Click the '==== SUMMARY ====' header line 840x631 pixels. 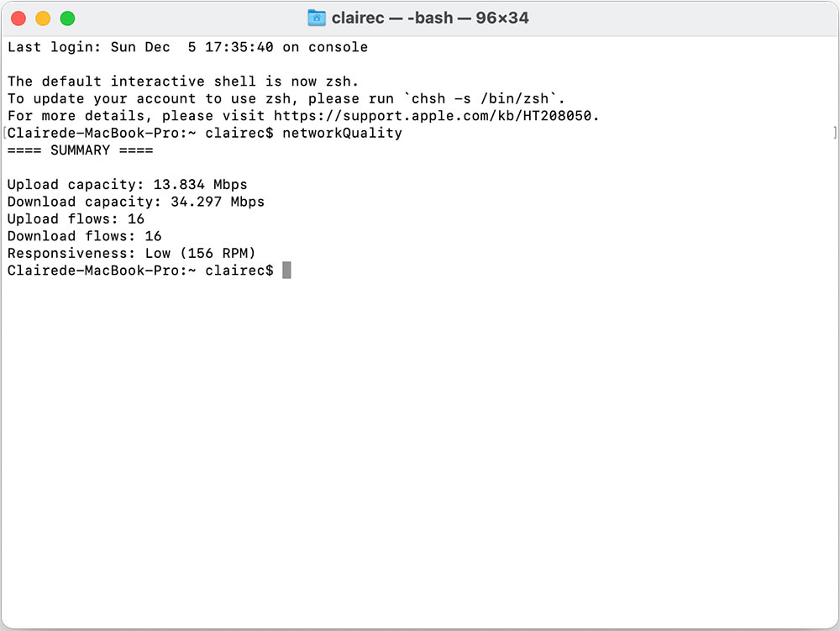click(80, 150)
